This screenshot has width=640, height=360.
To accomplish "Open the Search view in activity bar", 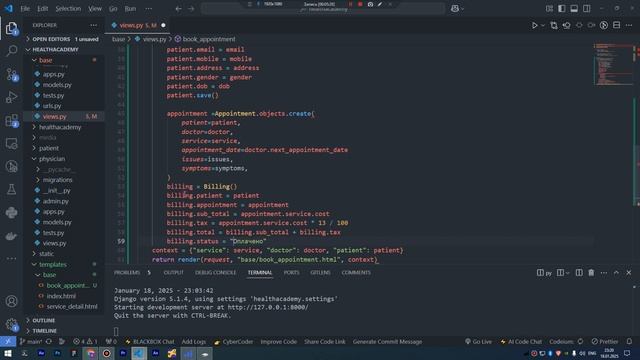I will (x=11, y=51).
